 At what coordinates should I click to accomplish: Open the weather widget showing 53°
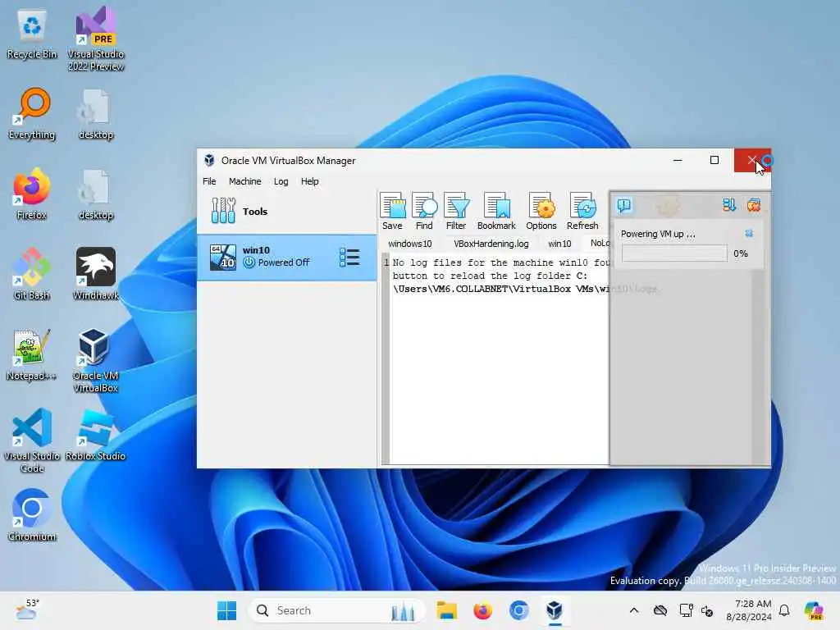pos(27,609)
